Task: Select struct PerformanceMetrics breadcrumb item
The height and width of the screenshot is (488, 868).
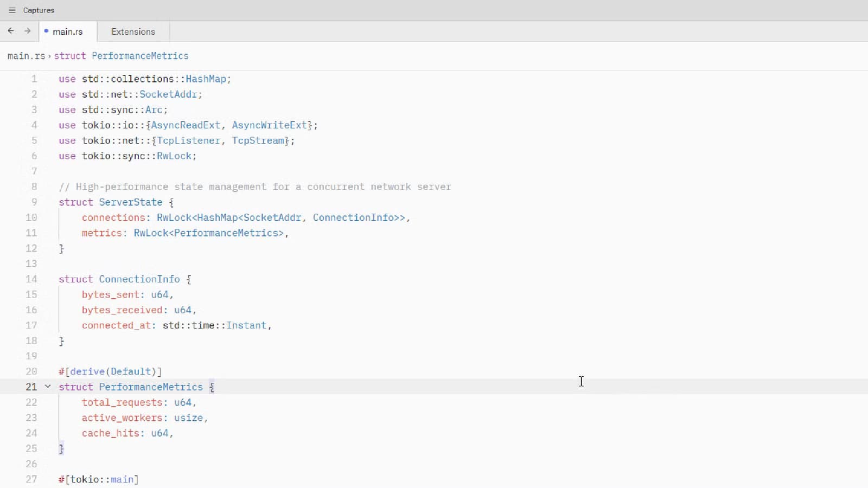Action: [121, 56]
